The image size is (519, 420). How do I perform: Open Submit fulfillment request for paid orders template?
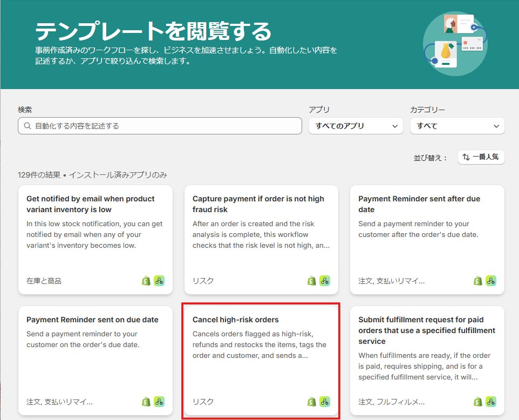click(x=427, y=361)
